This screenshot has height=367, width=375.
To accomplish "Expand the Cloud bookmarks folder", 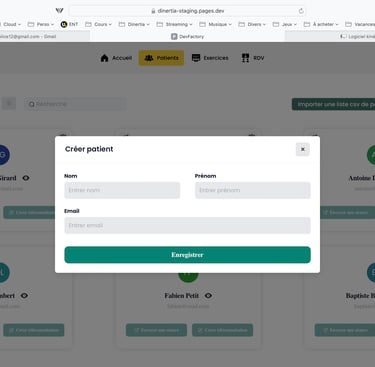I will (x=11, y=24).
